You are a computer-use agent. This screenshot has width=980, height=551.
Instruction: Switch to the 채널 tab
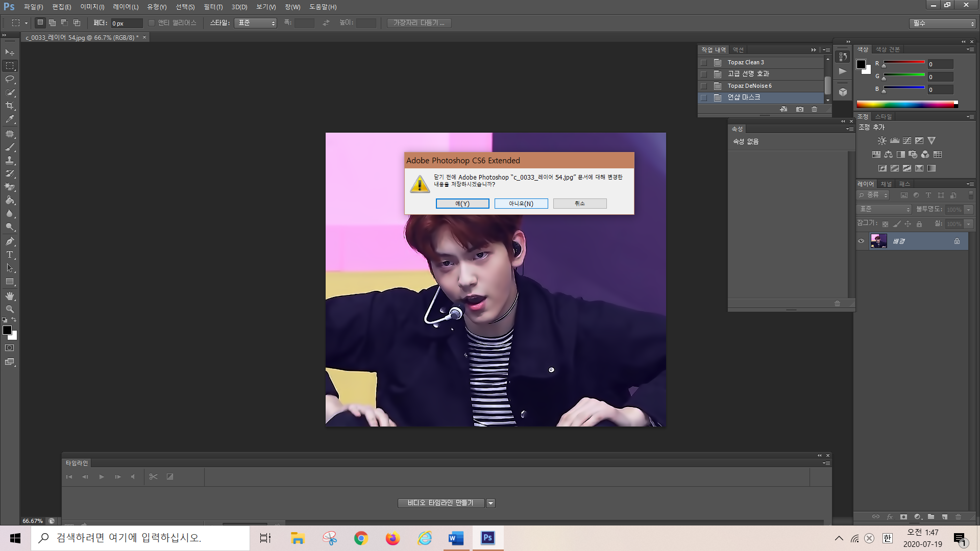point(886,184)
